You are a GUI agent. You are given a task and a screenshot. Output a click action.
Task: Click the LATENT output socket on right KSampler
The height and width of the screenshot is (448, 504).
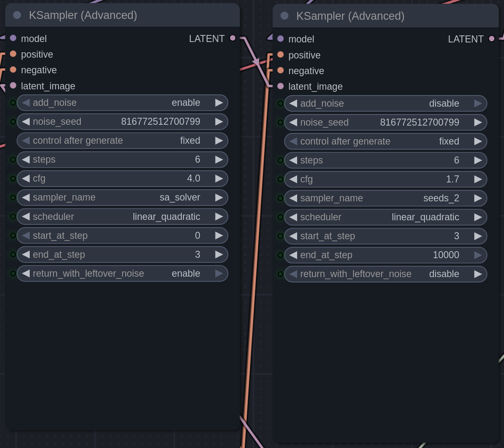(x=492, y=39)
